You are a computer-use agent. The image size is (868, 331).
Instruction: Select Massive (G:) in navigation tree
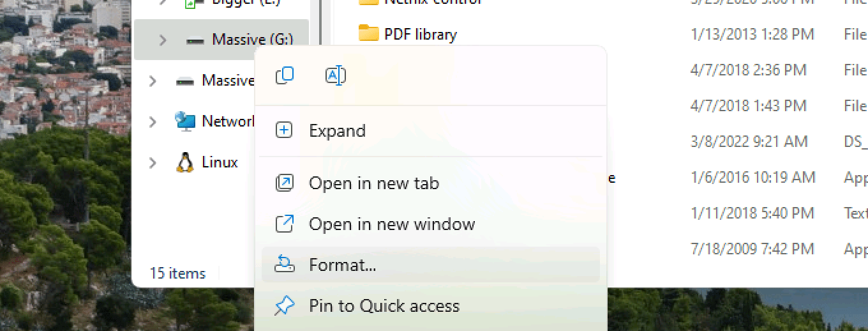(x=252, y=40)
